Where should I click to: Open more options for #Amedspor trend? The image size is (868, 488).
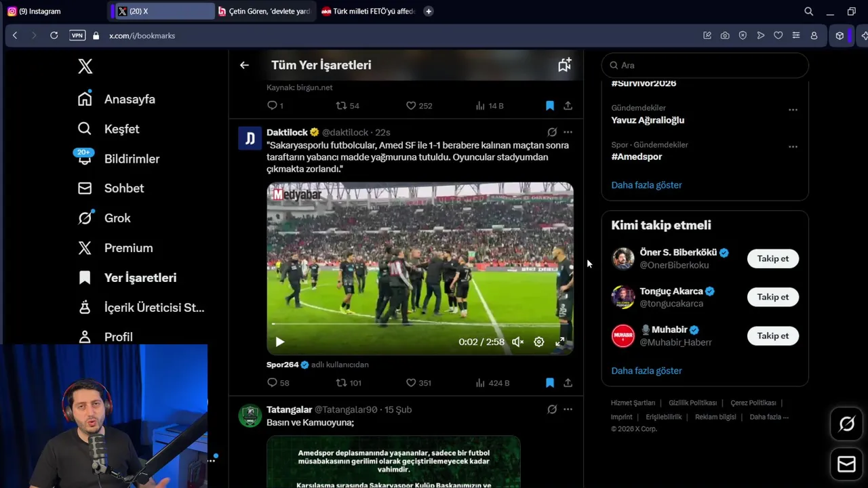[793, 146]
